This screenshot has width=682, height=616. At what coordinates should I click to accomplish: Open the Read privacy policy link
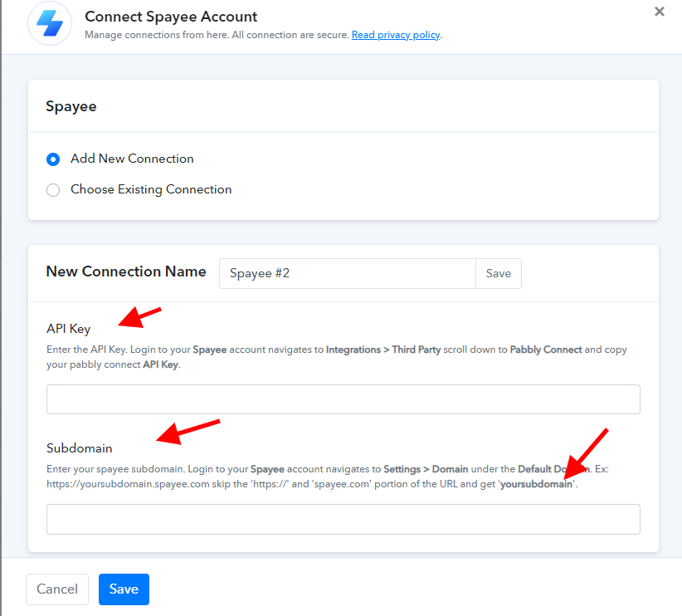tap(396, 35)
